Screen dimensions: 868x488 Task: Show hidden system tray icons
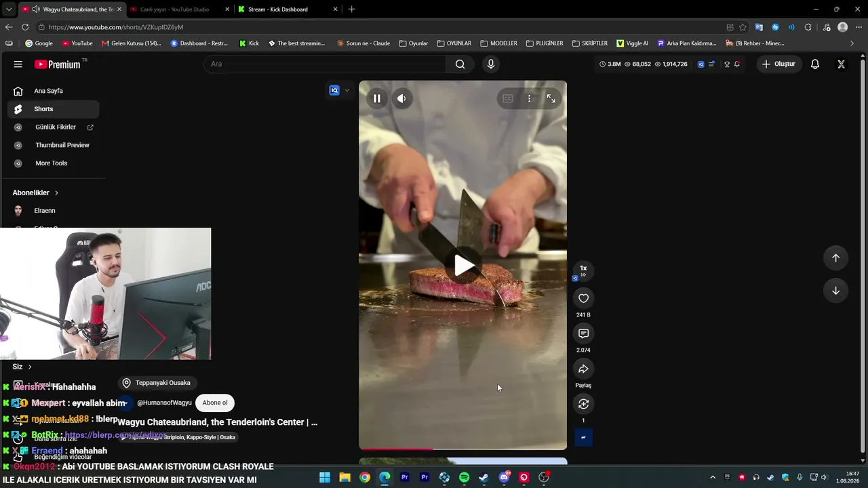(x=713, y=477)
